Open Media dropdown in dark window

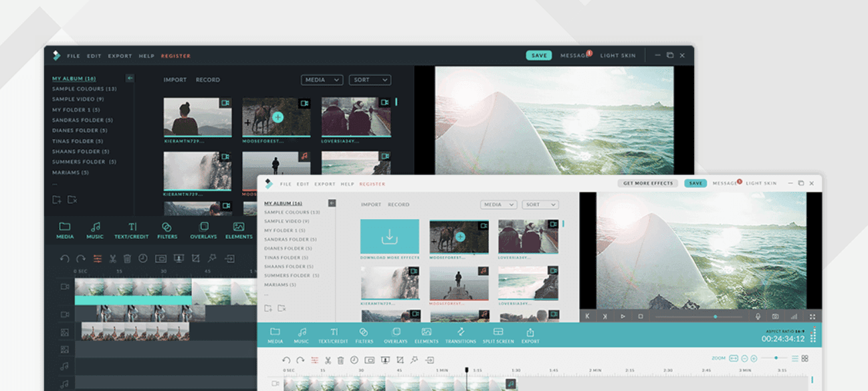click(322, 80)
